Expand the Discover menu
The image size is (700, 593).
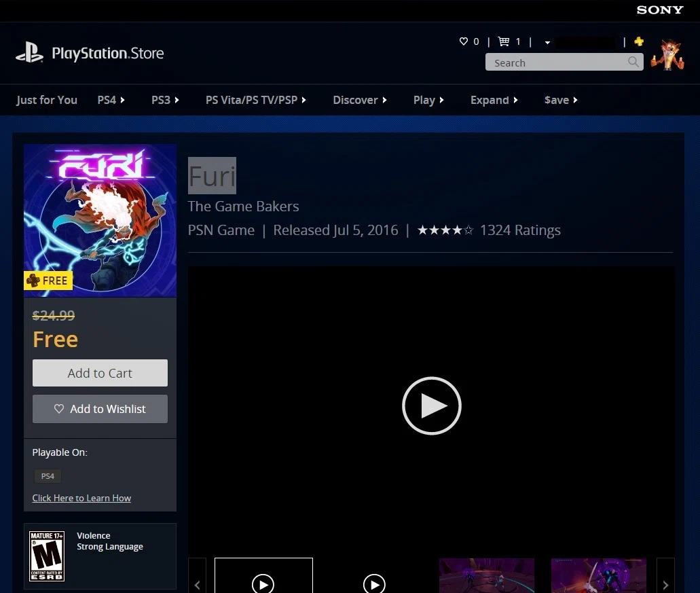(360, 100)
